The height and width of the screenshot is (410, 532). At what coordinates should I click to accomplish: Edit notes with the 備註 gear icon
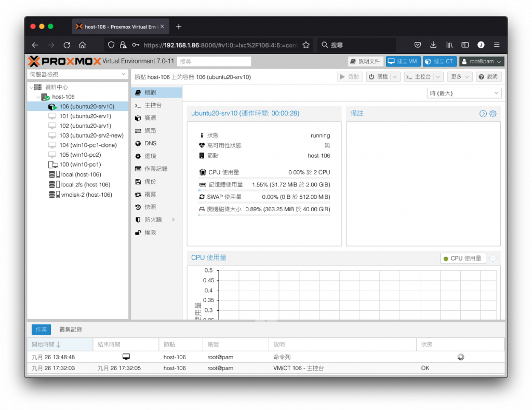tap(493, 114)
